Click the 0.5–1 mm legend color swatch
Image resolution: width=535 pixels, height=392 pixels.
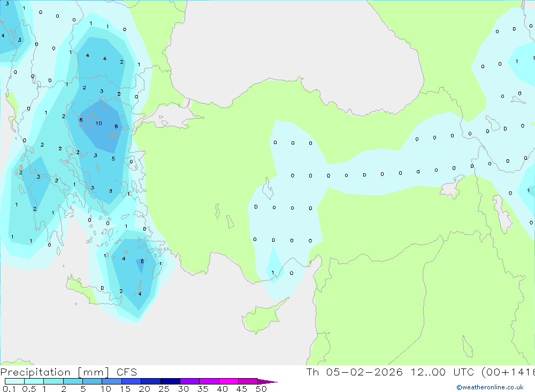tap(34, 381)
